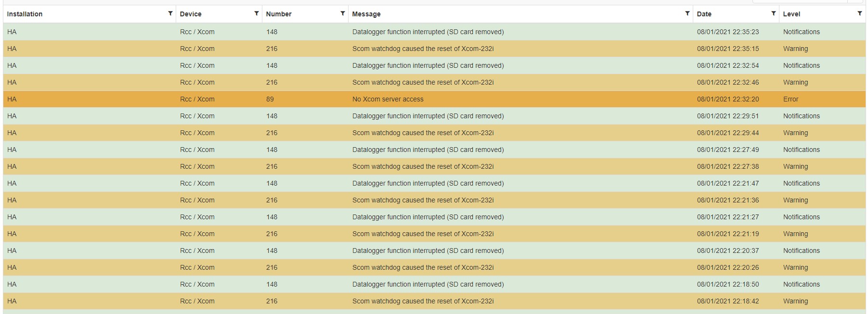The height and width of the screenshot is (314, 868).
Task: Click number 148 in the 22:27:49 row
Action: pyautogui.click(x=272, y=150)
